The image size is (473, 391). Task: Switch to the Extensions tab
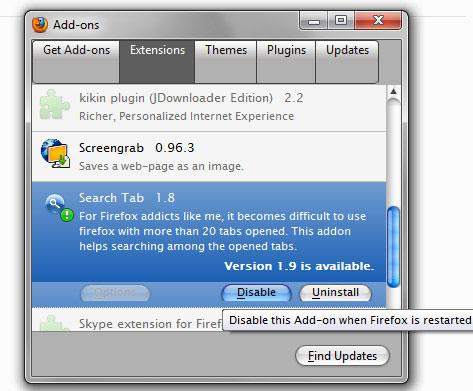tap(157, 62)
